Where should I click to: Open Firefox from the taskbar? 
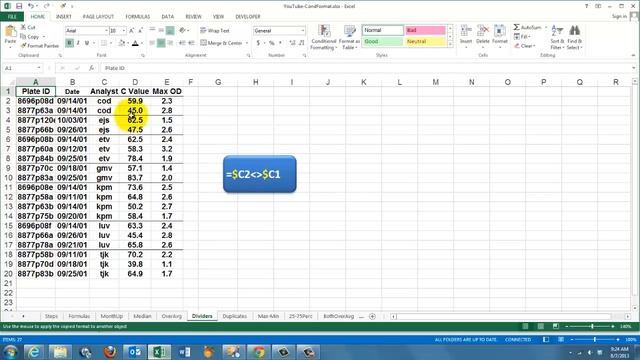click(110, 352)
